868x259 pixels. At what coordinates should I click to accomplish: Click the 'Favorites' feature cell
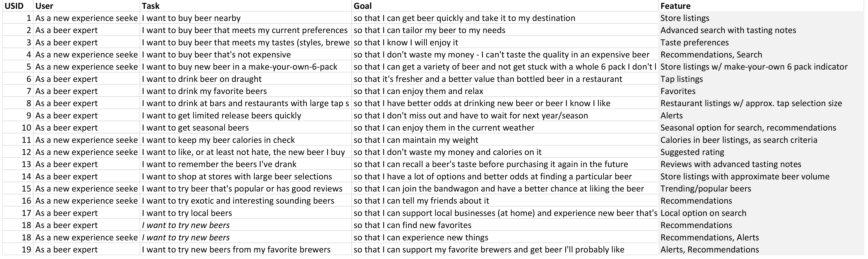[761, 91]
